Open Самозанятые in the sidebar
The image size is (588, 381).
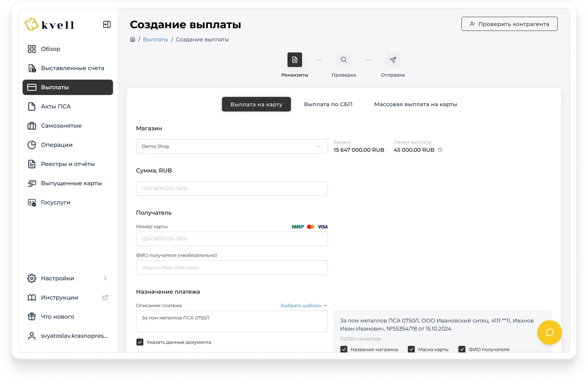click(61, 126)
